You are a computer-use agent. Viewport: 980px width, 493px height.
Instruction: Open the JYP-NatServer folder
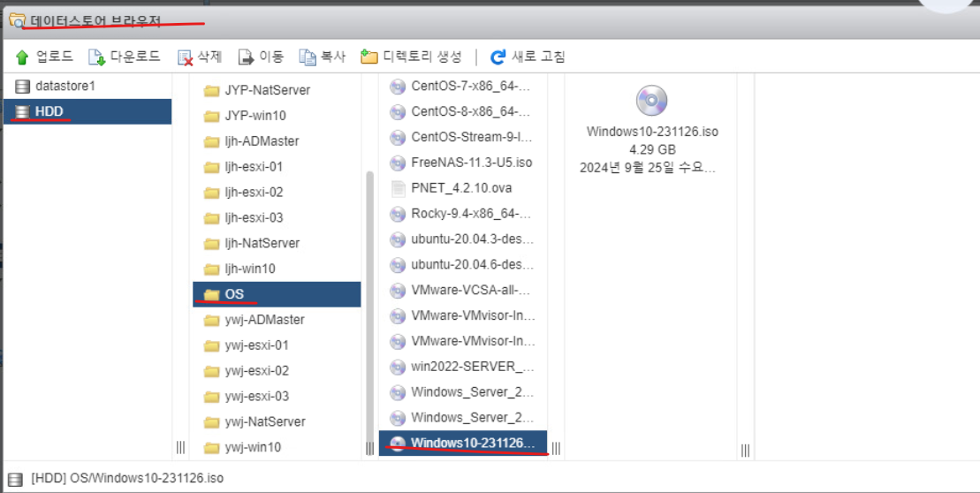pos(277,90)
